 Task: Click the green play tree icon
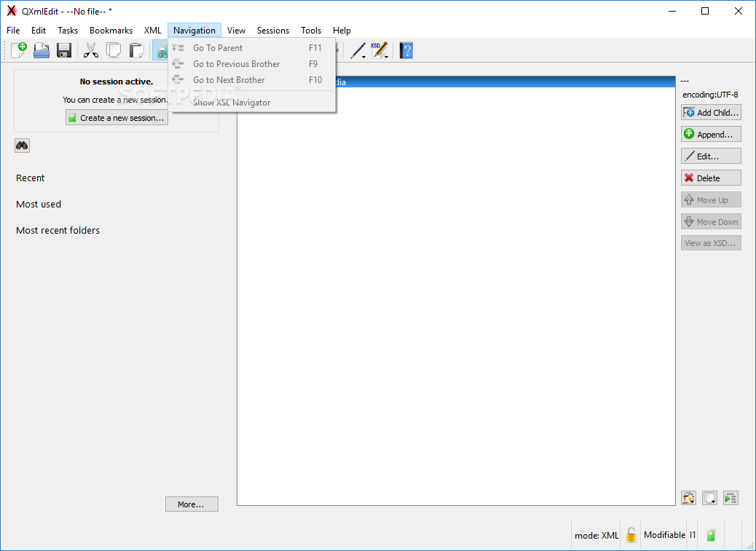[731, 498]
